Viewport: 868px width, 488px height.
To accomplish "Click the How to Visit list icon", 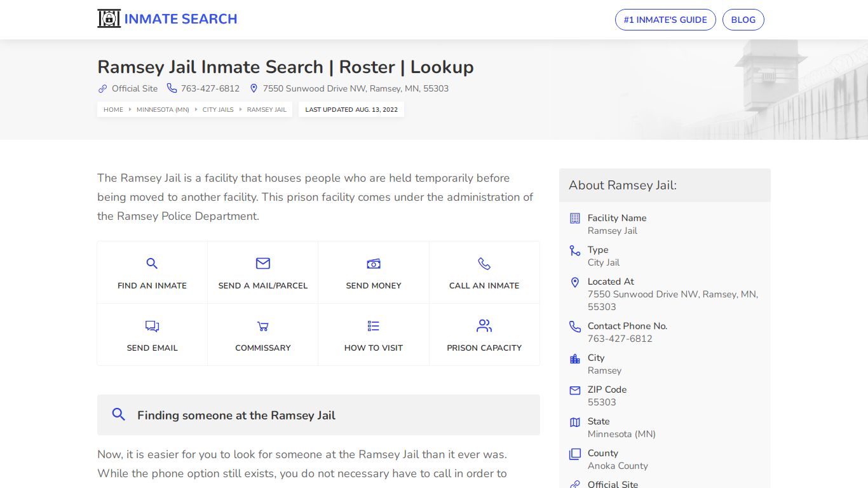I will [x=374, y=326].
